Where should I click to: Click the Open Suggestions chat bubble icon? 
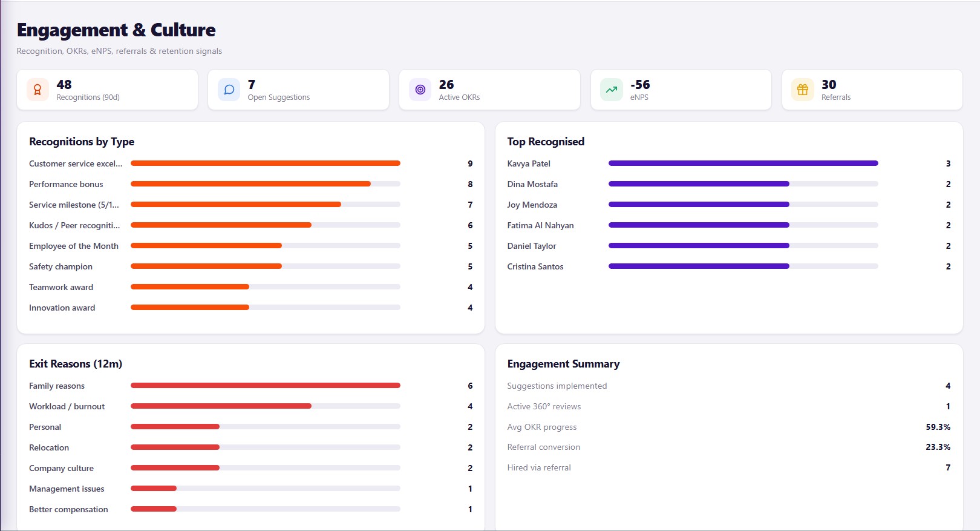tap(229, 90)
